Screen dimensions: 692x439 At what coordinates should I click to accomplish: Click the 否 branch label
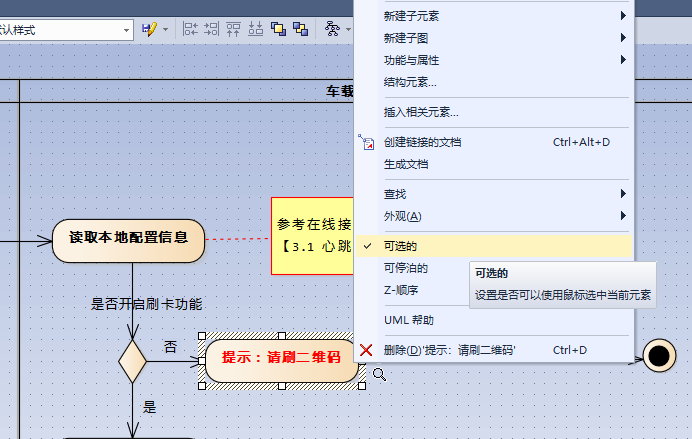(x=170, y=346)
